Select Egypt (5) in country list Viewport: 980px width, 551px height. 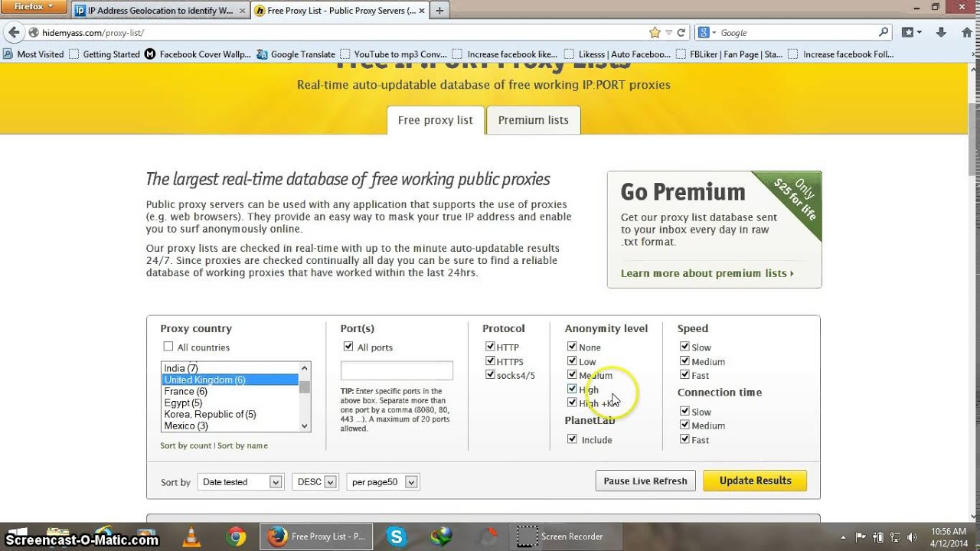pyautogui.click(x=230, y=403)
